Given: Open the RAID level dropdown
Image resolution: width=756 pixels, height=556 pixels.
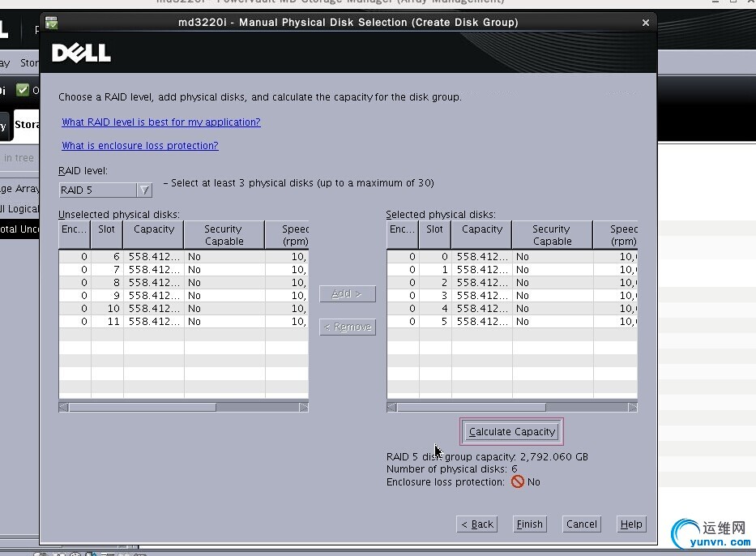Looking at the screenshot, I should [144, 190].
